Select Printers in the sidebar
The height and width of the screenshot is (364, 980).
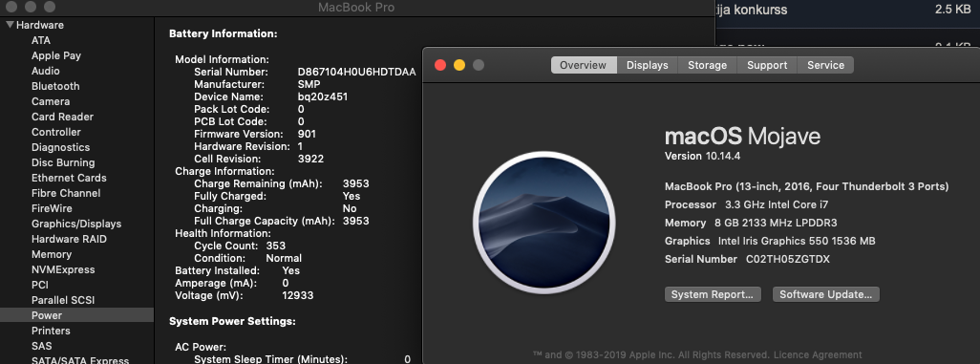pos(51,331)
